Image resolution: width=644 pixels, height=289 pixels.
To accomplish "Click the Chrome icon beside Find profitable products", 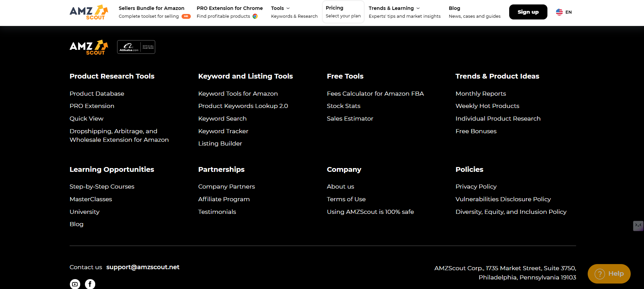I will pos(255,16).
